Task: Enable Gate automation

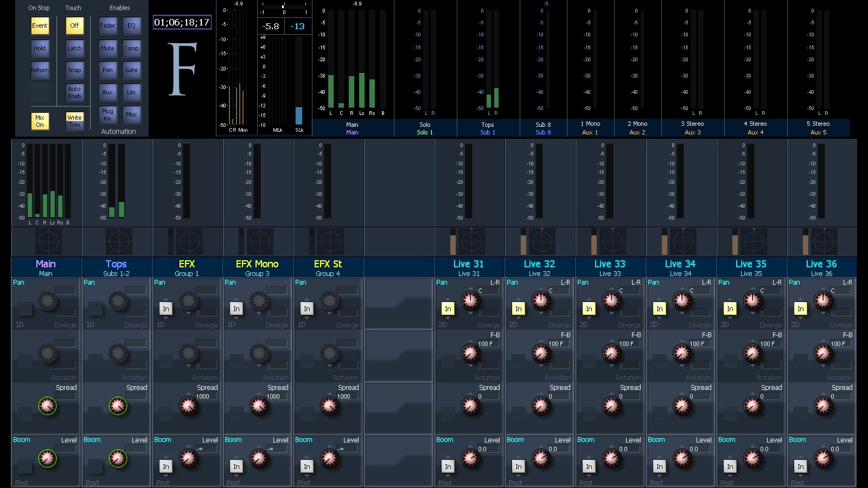Action: [x=131, y=70]
